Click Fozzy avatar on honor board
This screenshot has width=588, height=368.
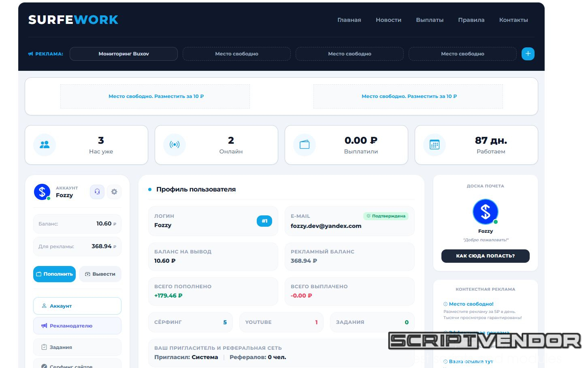[x=485, y=212]
